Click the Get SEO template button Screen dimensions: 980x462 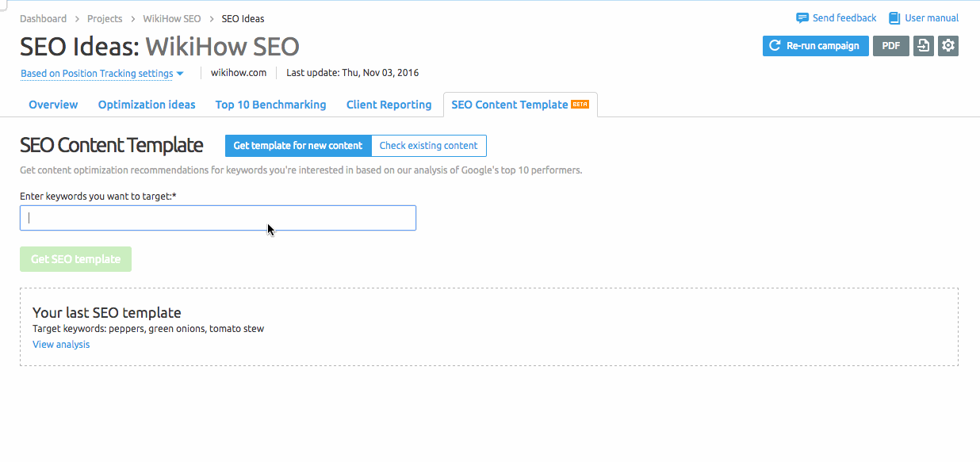click(75, 259)
